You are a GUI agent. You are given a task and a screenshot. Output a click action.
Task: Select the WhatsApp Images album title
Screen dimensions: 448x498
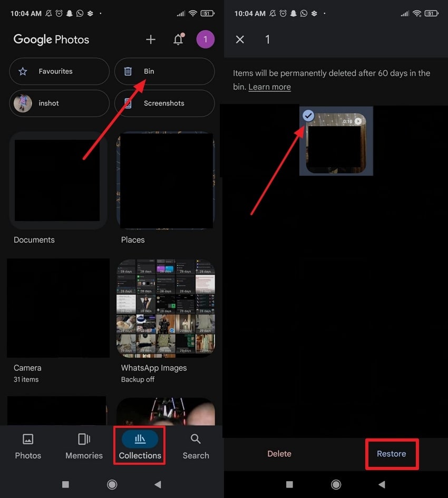[154, 368]
